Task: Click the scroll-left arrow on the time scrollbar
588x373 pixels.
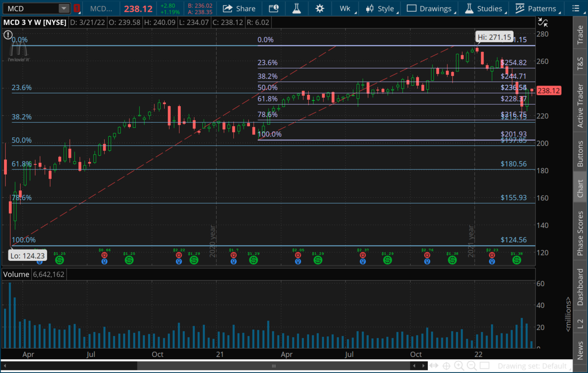Action: coord(4,366)
